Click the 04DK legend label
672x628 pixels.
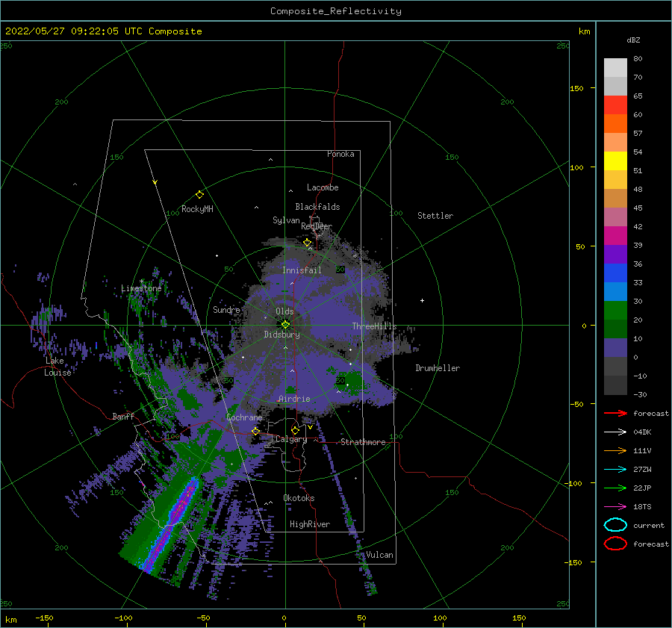coord(642,432)
